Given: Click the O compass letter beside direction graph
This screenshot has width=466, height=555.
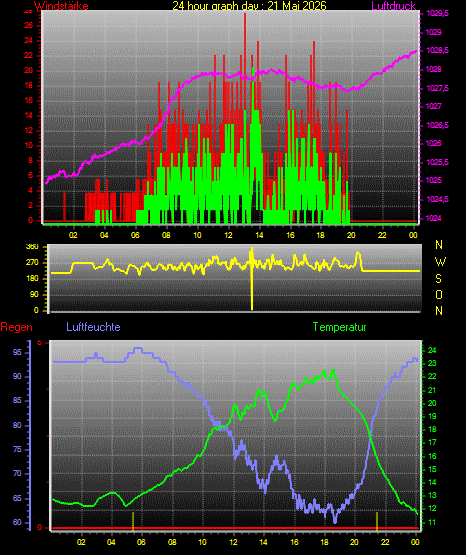Looking at the screenshot, I should click(439, 294).
